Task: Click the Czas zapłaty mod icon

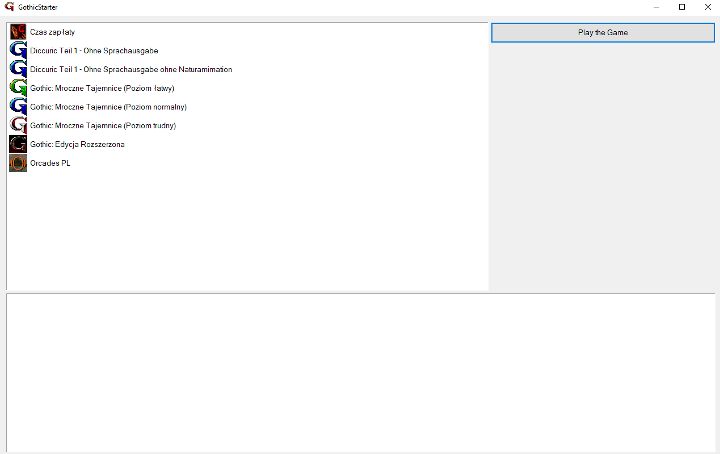Action: [18, 32]
